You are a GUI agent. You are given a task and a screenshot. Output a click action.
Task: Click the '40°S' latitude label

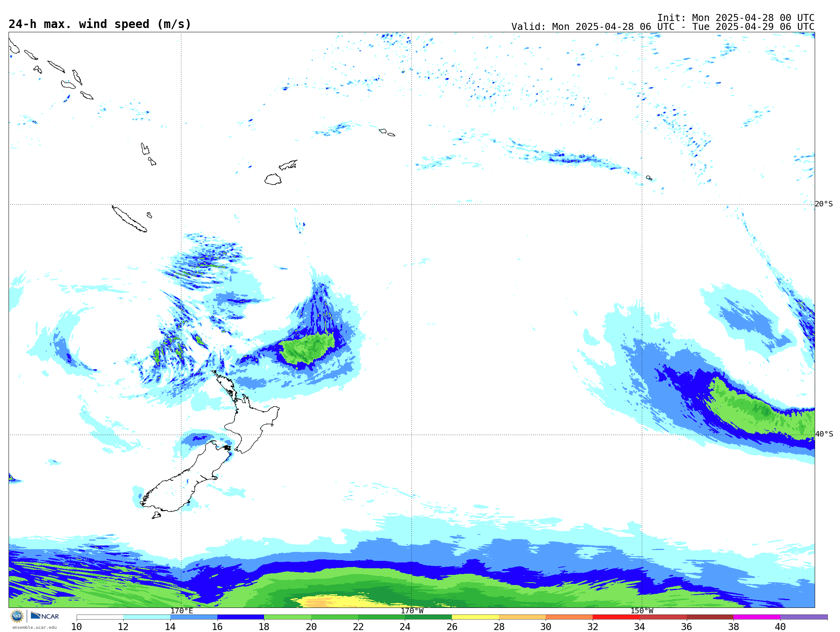[x=824, y=434]
